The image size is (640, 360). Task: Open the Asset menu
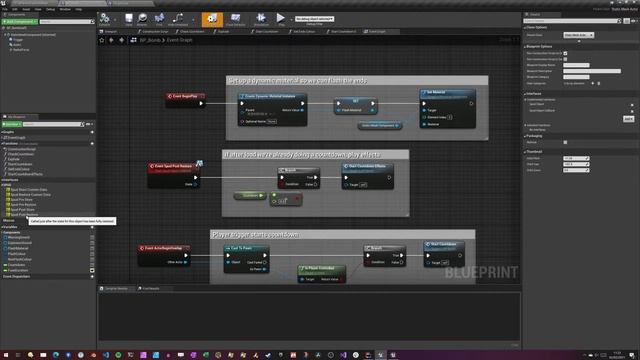point(26,9)
